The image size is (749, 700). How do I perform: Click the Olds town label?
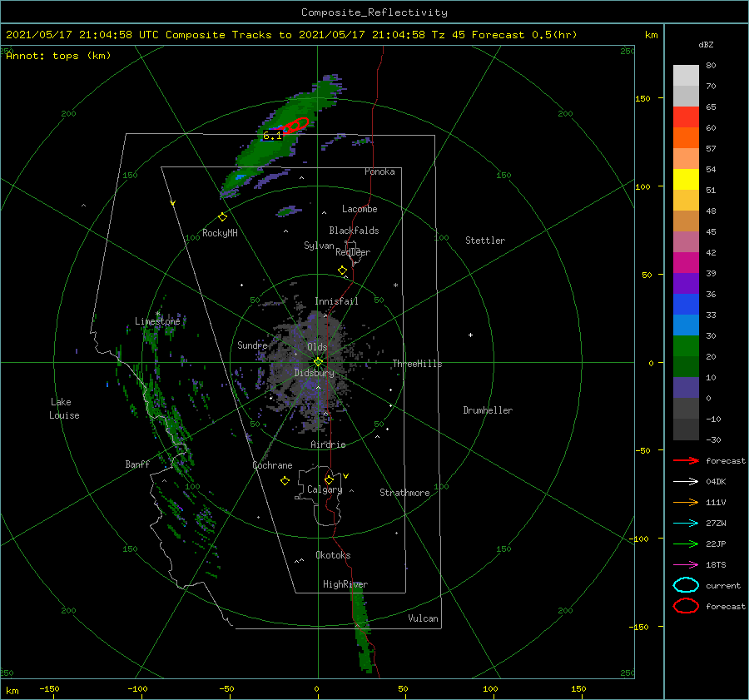[317, 347]
